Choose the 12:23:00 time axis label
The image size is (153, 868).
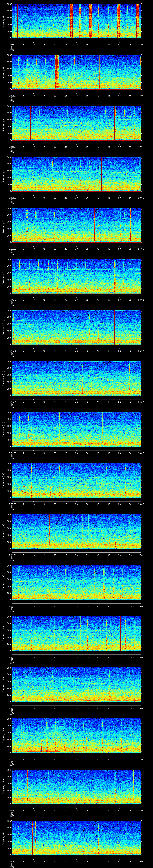[12, 402]
